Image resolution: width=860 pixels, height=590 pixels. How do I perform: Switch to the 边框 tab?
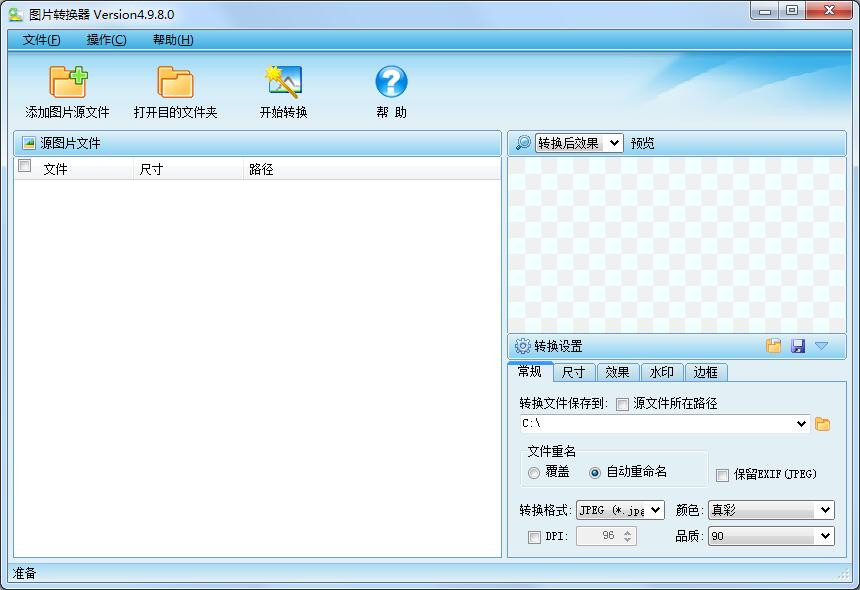coord(705,372)
